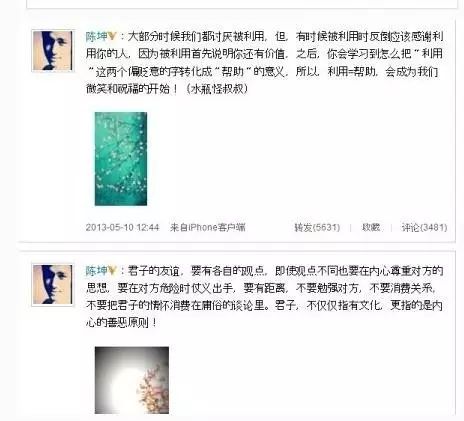
Task: Click the second post text starting 君子的友谊
Action: point(265,296)
